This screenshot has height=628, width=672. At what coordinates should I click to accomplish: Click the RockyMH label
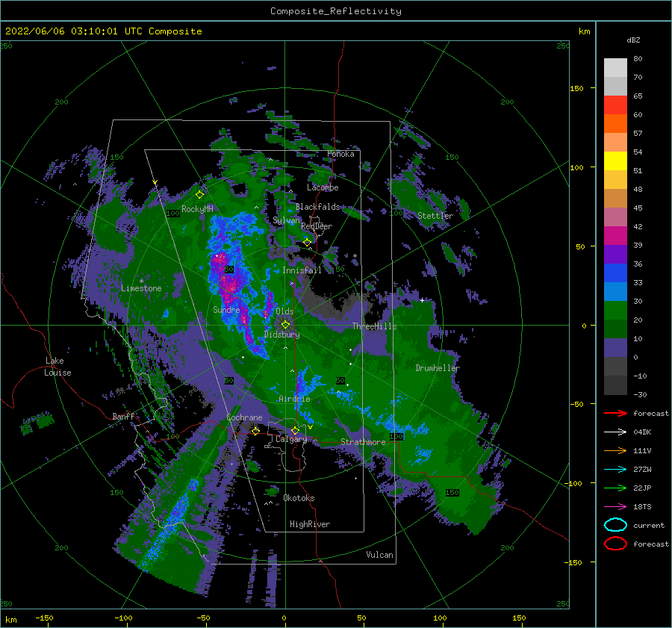pos(197,209)
